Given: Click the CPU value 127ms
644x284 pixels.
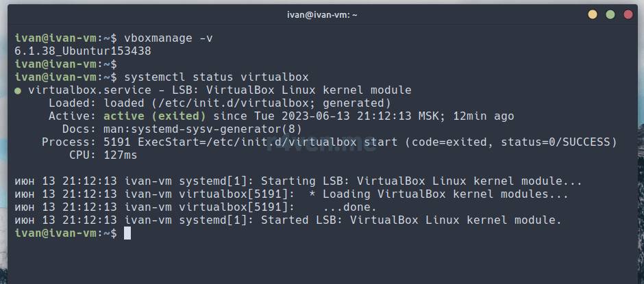Looking at the screenshot, I should coord(120,155).
